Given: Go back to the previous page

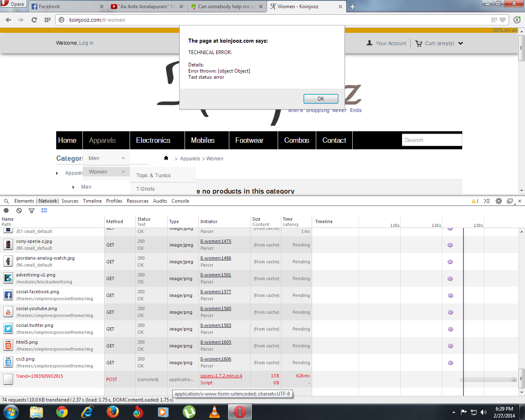Looking at the screenshot, I should pos(8,20).
